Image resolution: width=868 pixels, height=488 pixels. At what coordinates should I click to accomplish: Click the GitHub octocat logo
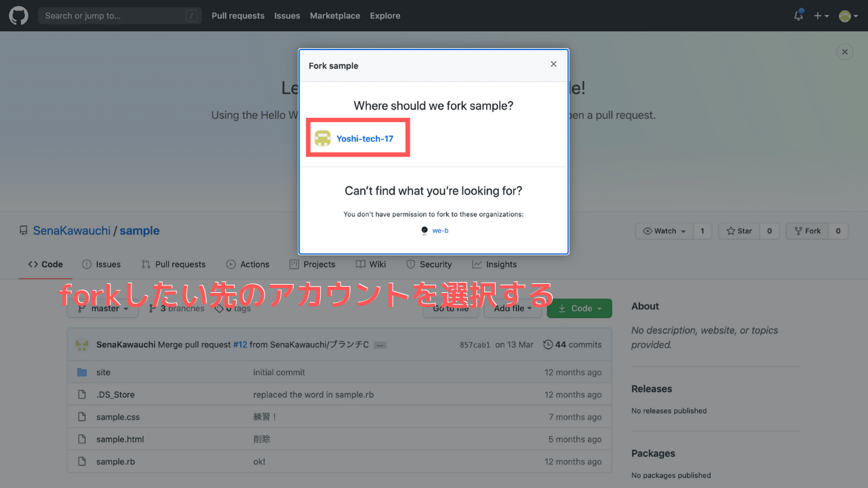click(x=18, y=15)
